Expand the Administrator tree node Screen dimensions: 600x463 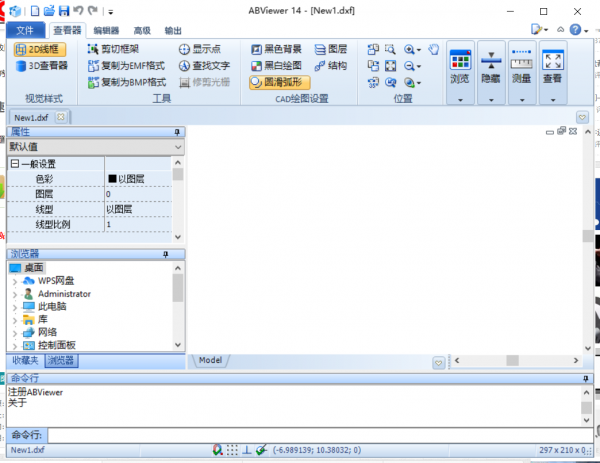tap(15, 295)
